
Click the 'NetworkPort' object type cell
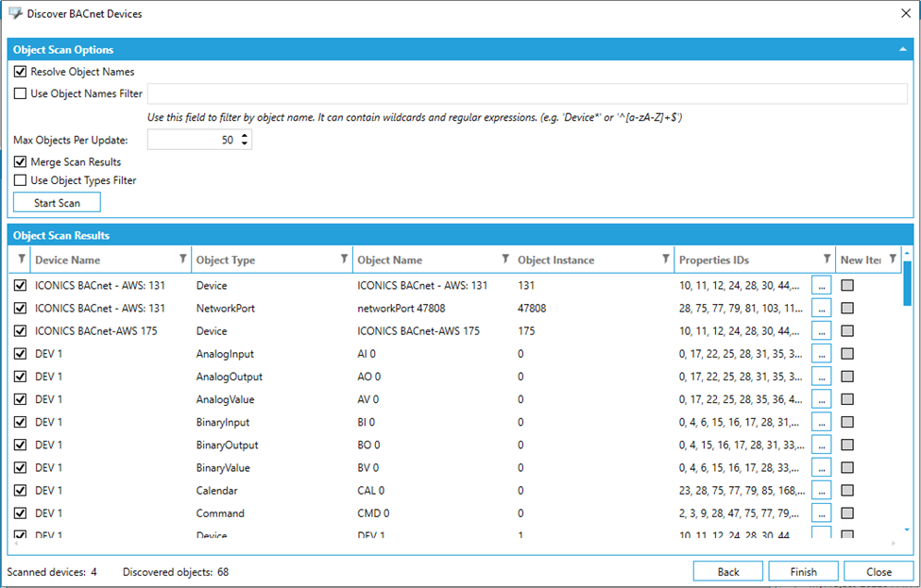226,308
